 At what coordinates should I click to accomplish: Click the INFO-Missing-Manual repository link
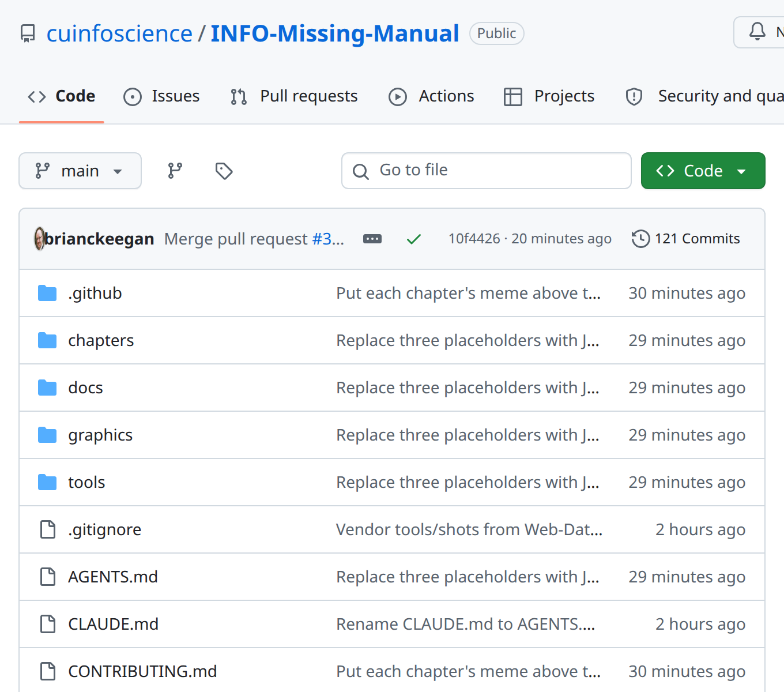pyautogui.click(x=335, y=33)
